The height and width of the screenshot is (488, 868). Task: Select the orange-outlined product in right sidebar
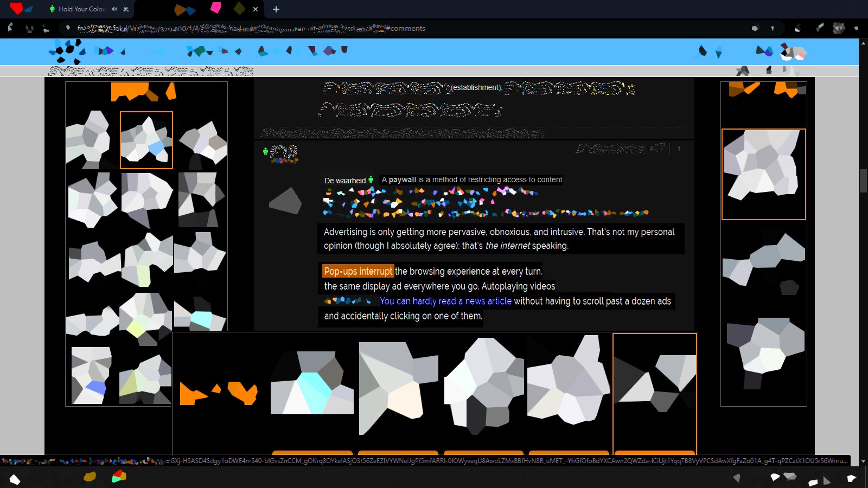(763, 174)
